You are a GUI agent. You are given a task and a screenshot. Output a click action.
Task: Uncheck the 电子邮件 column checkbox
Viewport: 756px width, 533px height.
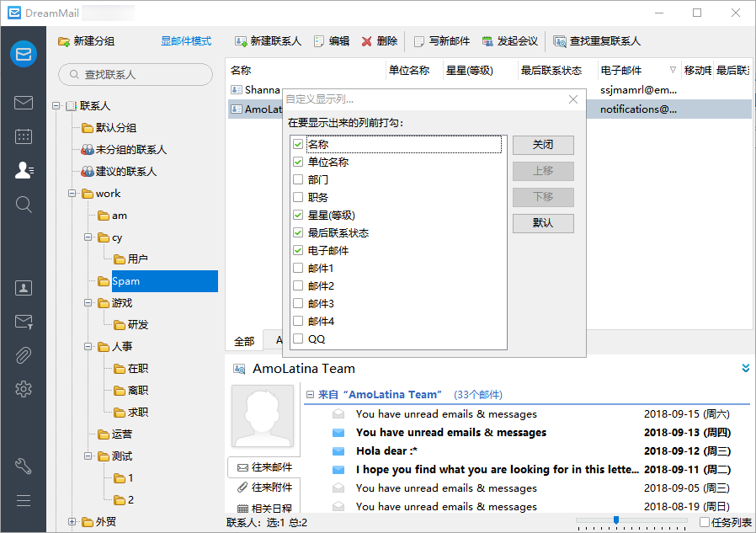298,250
